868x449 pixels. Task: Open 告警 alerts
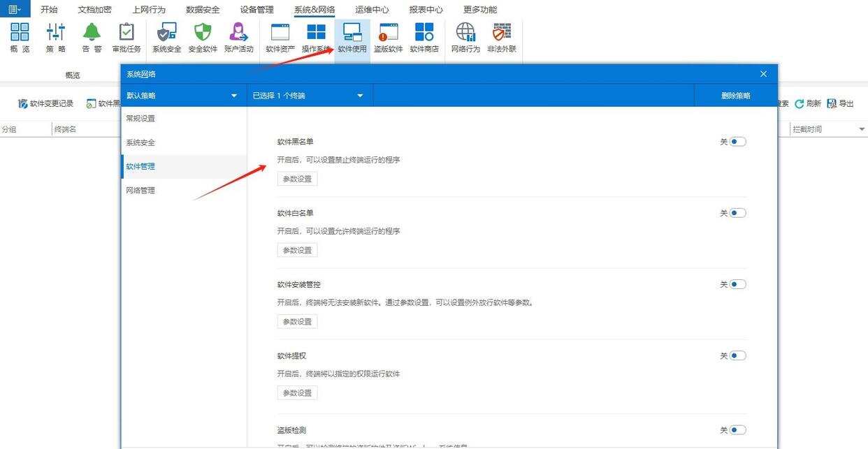pyautogui.click(x=91, y=38)
